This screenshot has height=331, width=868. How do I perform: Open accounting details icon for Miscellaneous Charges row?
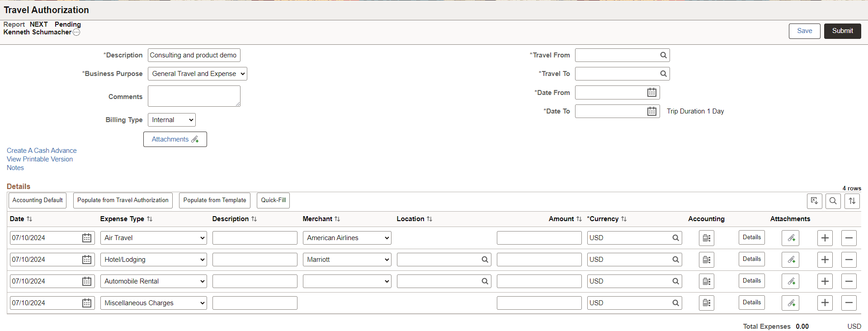pyautogui.click(x=707, y=303)
